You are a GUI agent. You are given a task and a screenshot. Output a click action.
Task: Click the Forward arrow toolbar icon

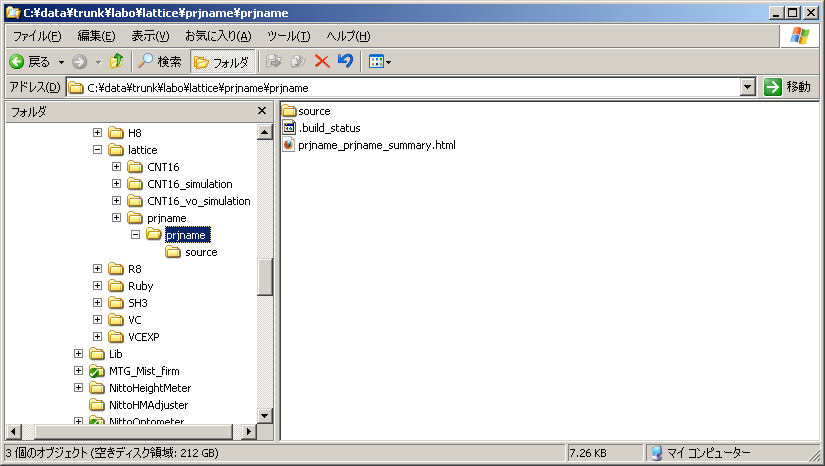point(79,62)
